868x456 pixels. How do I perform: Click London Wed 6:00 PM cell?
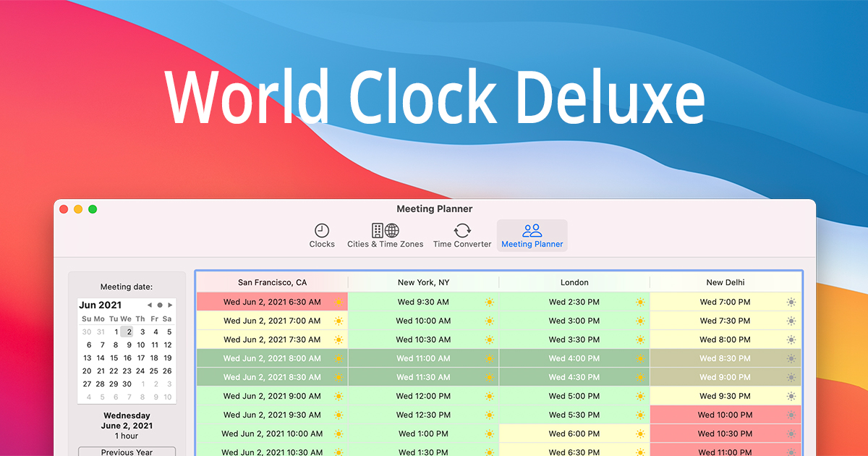click(574, 434)
